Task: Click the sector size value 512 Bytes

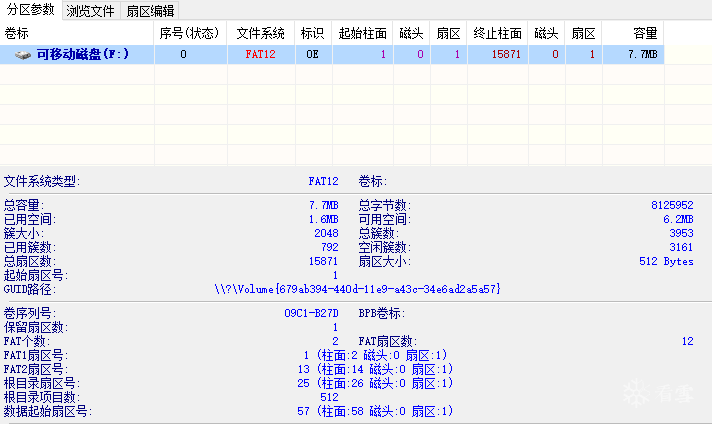Action: tap(666, 261)
